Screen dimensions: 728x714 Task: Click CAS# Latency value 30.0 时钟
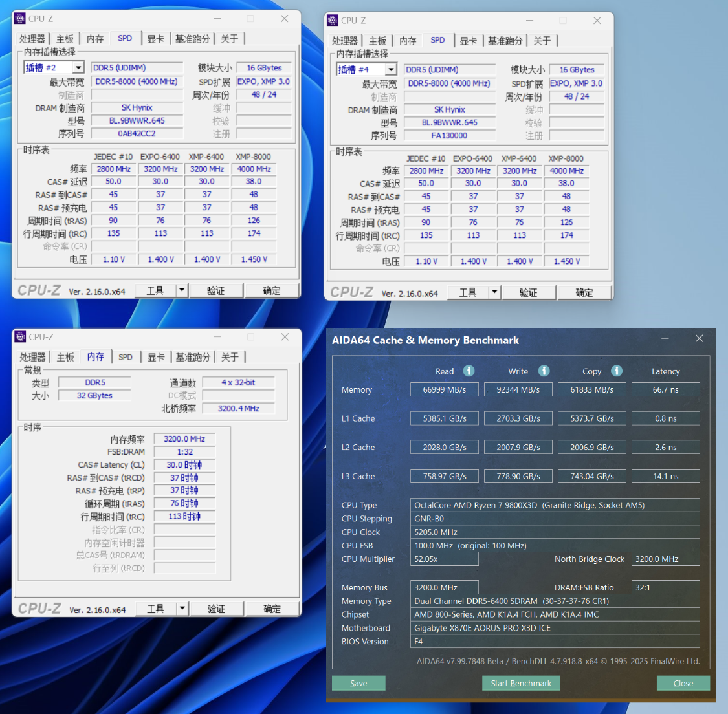tap(184, 465)
